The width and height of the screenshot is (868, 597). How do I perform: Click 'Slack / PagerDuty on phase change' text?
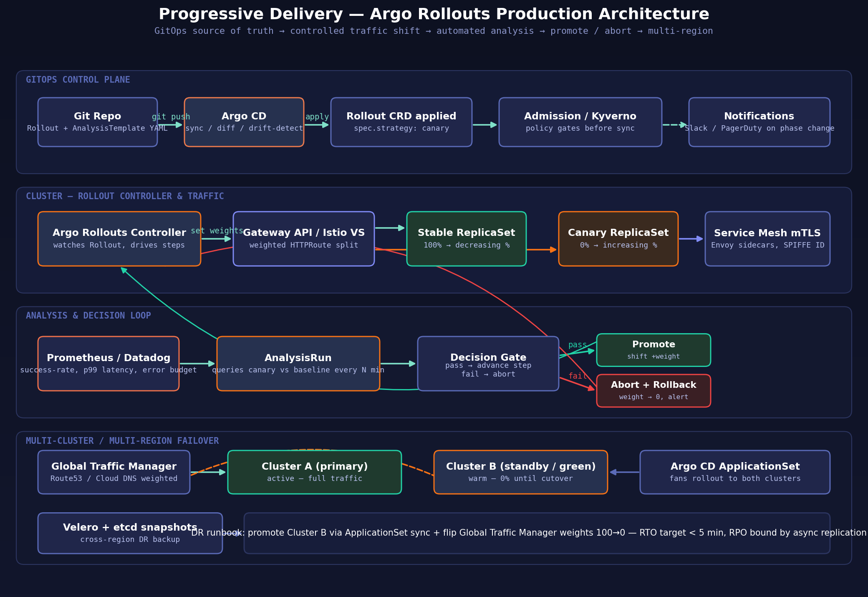759,128
